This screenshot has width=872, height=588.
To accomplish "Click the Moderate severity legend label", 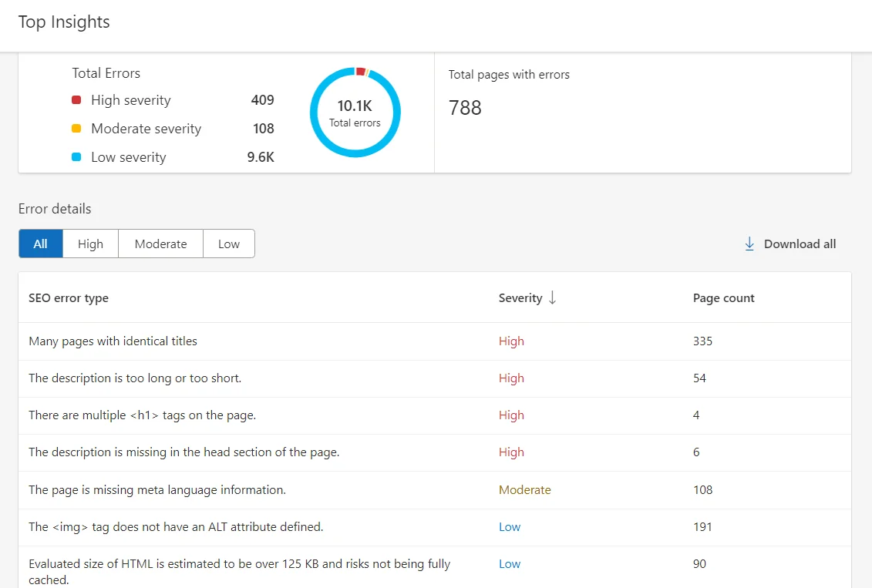I will [x=146, y=129].
